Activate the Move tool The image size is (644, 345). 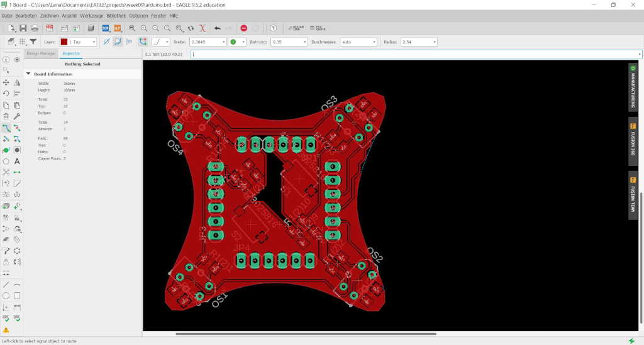pos(6,82)
